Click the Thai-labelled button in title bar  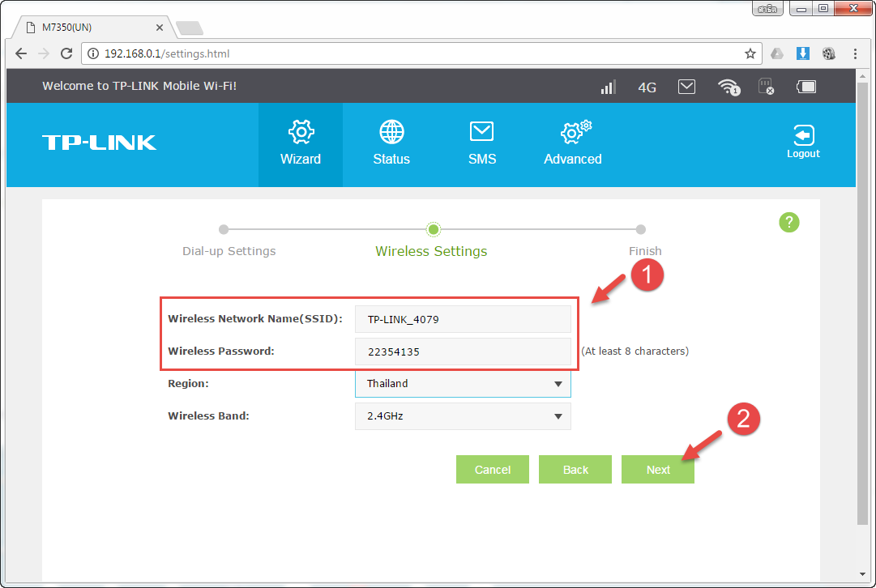[x=767, y=9]
